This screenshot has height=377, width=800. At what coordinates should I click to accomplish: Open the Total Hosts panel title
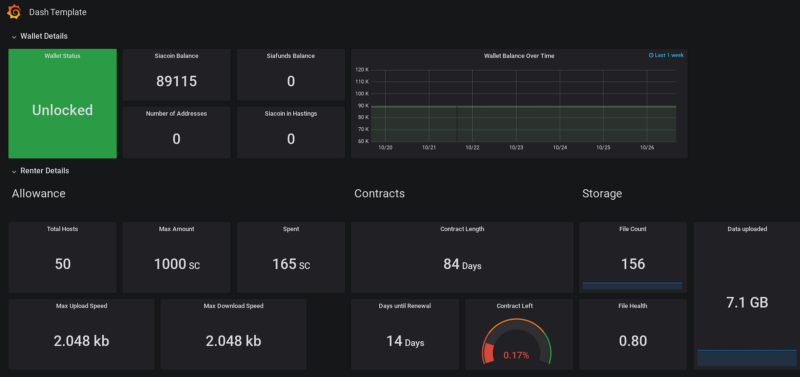coord(62,229)
